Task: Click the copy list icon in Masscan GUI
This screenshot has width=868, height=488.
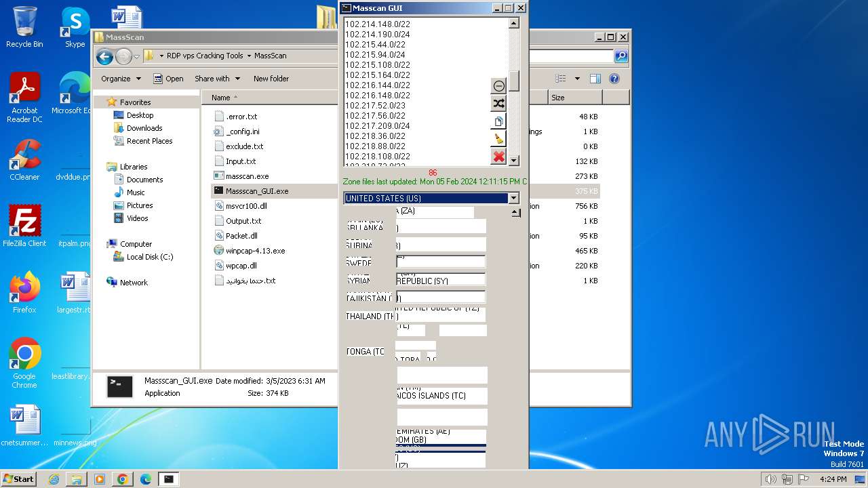Action: point(499,121)
